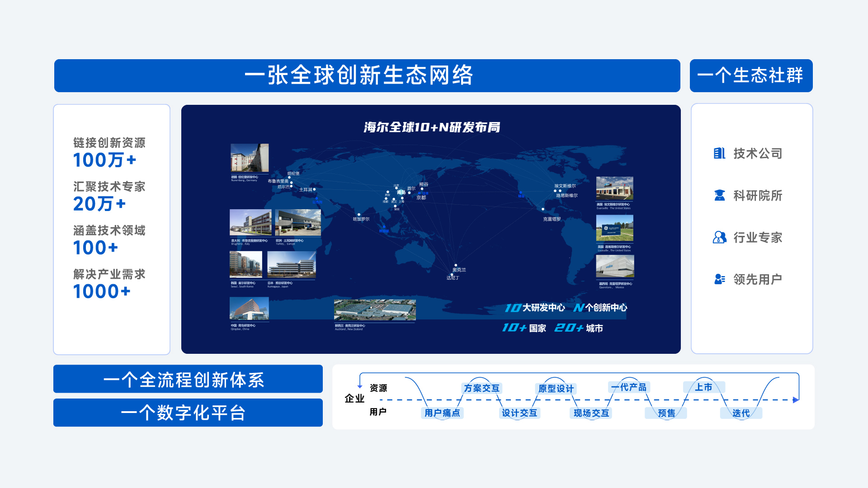Screen dimensions: 868x488
Task: Click the 土耳其 label on the map
Action: pos(306,190)
